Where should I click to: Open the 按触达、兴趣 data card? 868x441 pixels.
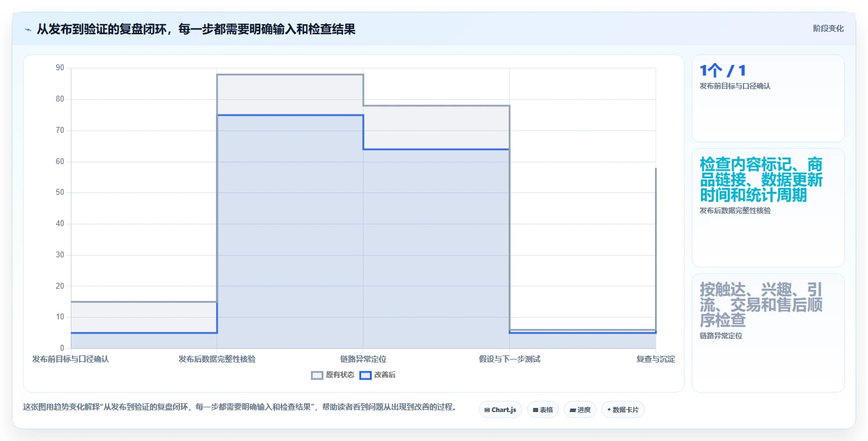(768, 333)
